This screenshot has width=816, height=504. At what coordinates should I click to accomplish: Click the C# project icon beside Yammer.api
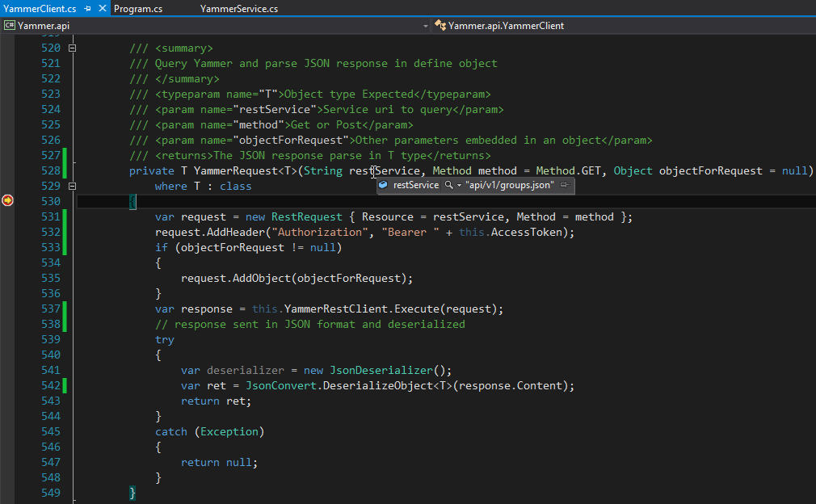(x=9, y=25)
